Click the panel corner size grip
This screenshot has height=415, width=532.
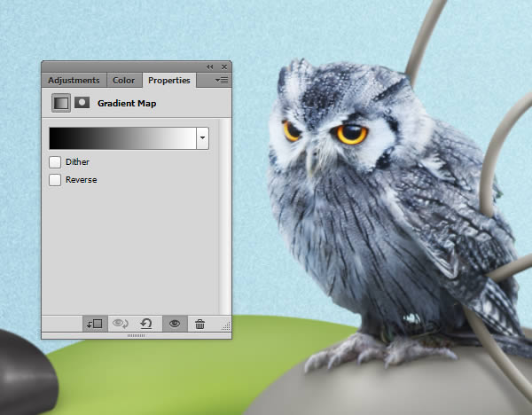click(x=226, y=326)
